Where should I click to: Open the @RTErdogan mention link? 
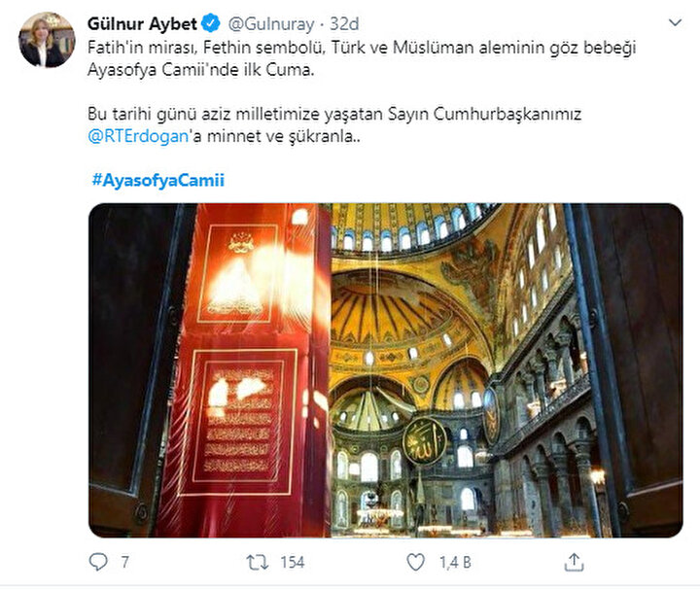(x=138, y=137)
